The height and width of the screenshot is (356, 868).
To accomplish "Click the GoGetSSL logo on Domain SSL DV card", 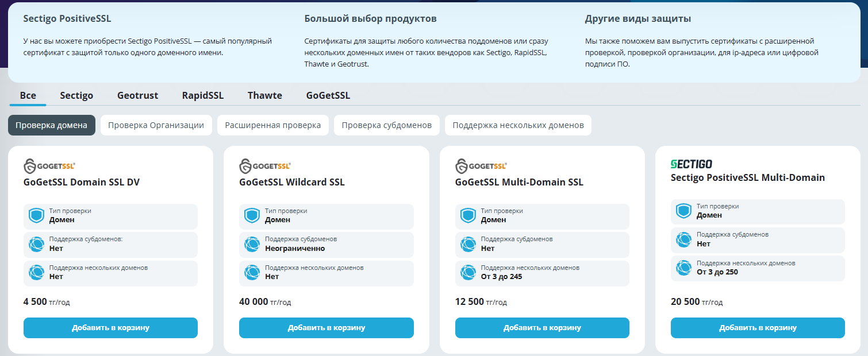I will click(x=49, y=166).
